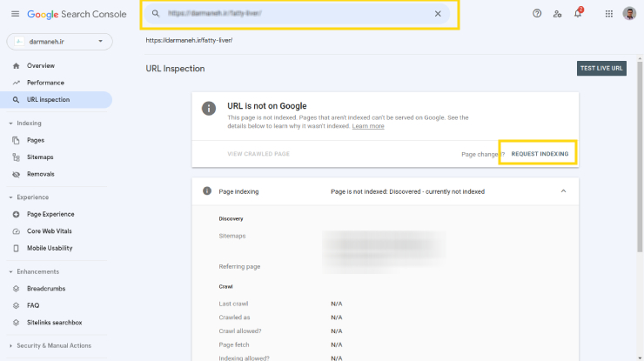Select URL inspection in sidebar

57,100
